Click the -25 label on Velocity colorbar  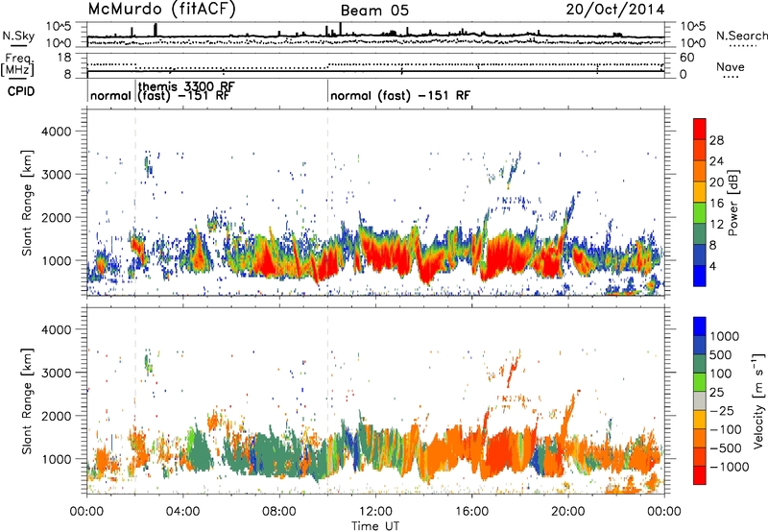[x=722, y=410]
